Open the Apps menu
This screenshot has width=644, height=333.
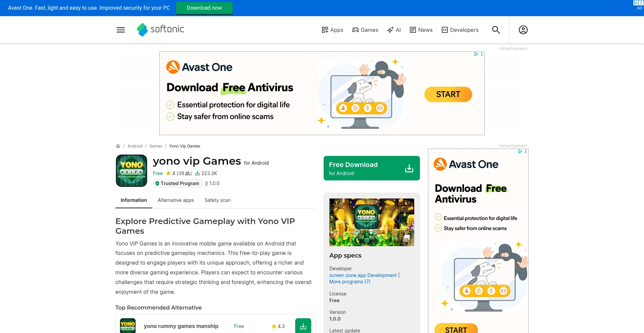click(332, 30)
